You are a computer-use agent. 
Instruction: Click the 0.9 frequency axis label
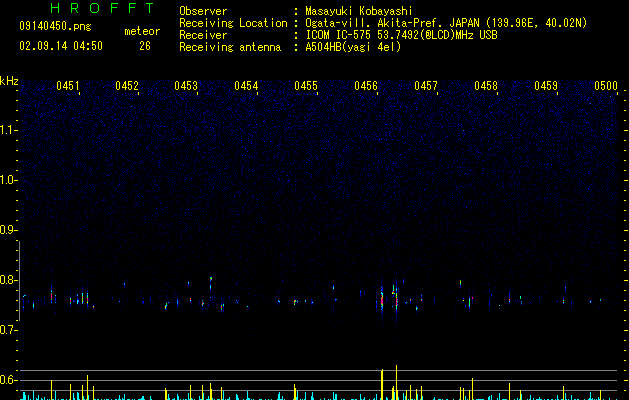point(8,230)
